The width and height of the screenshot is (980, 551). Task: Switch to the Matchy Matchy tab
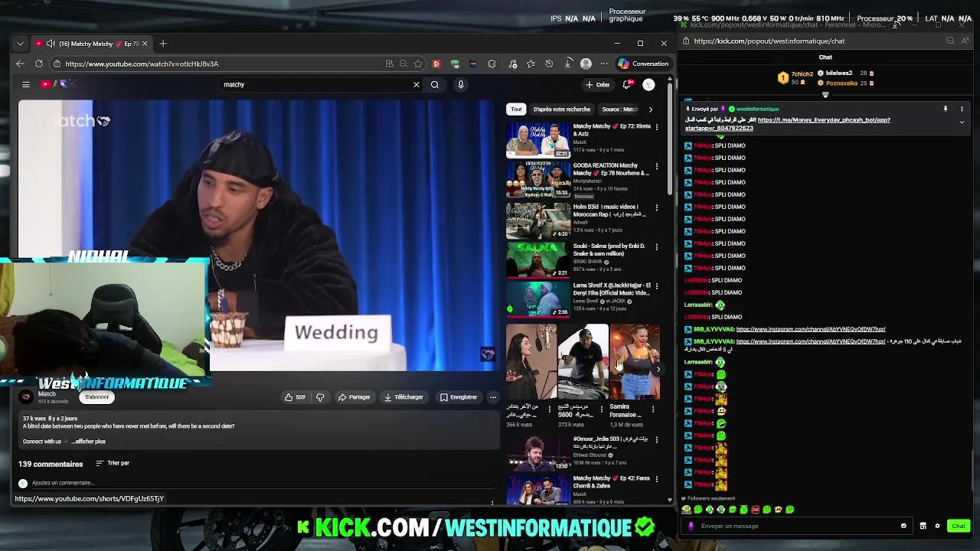point(92,44)
